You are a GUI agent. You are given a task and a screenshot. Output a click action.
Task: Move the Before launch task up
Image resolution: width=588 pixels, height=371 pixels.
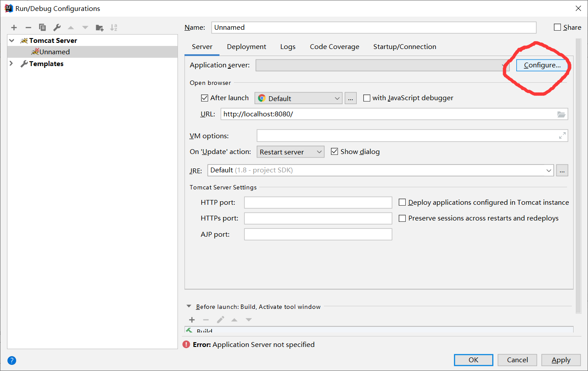pos(234,320)
